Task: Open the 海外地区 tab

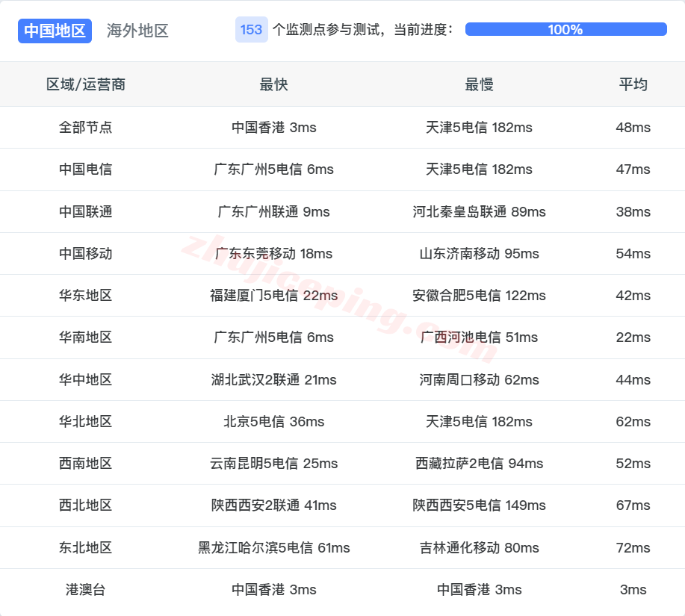Action: click(137, 31)
